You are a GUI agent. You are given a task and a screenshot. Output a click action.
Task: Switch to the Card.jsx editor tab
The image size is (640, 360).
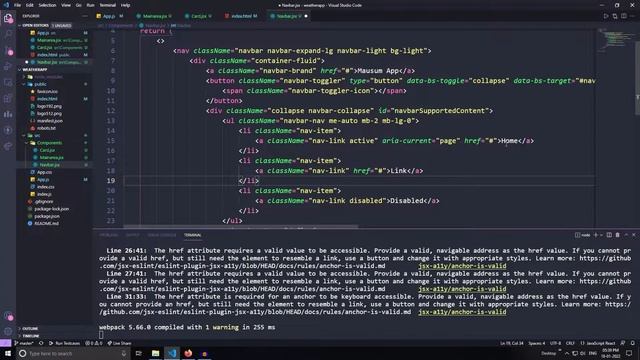point(198,16)
